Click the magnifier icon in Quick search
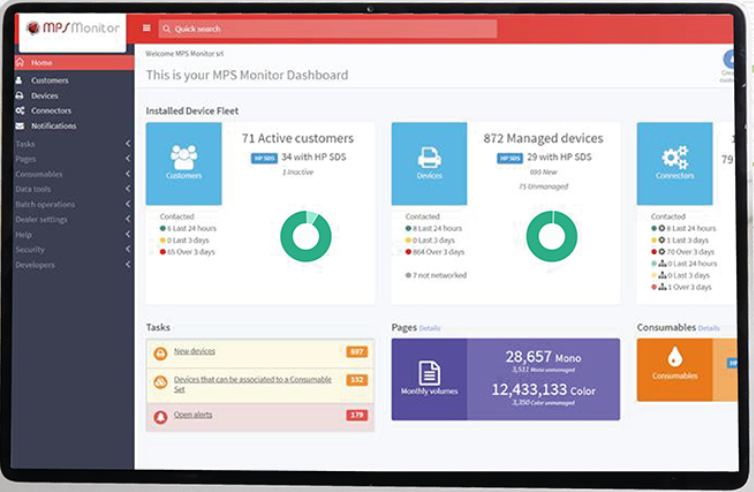 click(x=166, y=29)
